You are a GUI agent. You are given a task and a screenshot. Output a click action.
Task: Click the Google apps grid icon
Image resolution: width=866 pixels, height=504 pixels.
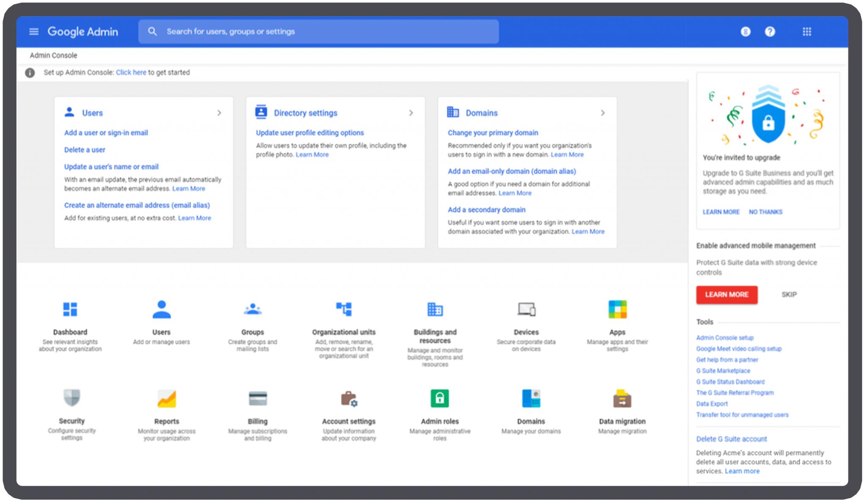click(807, 32)
